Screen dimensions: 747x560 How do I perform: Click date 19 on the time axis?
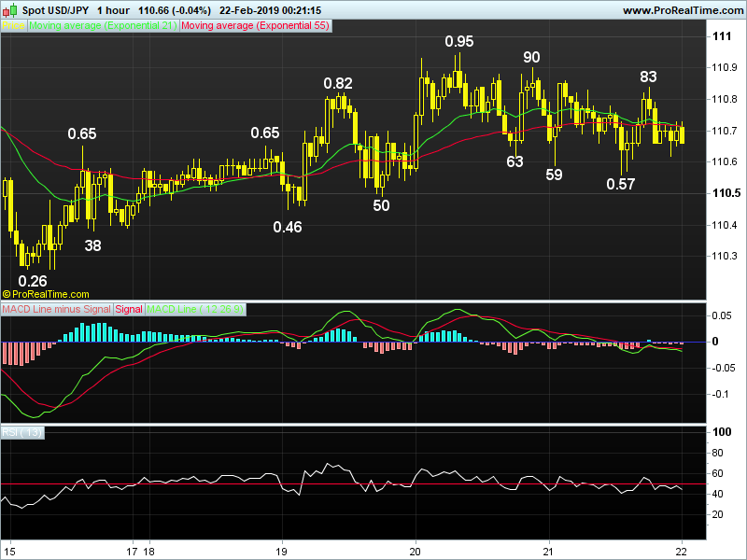click(282, 549)
